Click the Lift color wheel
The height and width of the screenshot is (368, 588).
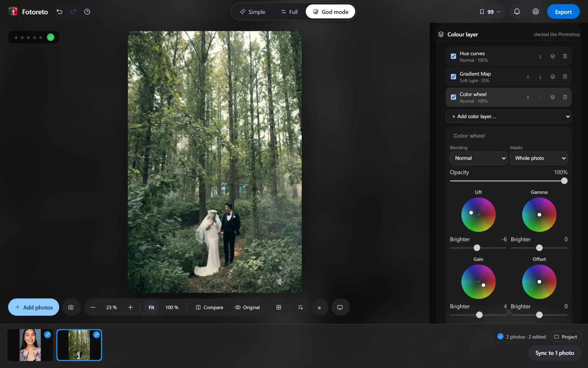click(478, 215)
